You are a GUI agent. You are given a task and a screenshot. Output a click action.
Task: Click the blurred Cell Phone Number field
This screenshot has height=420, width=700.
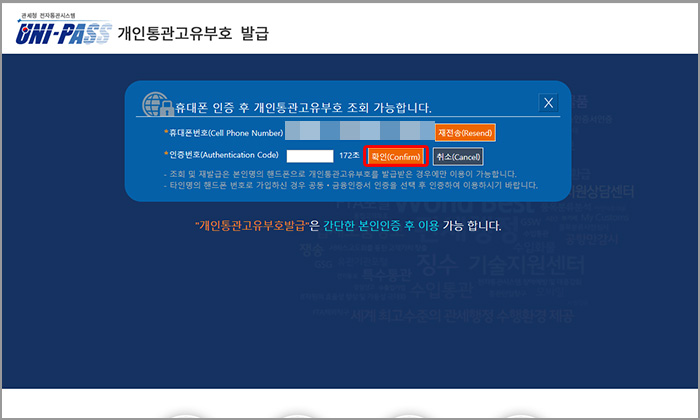[360, 131]
